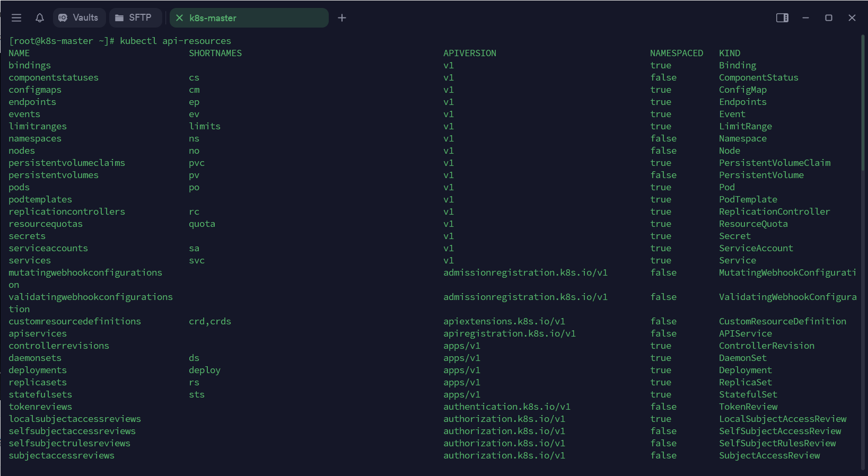The height and width of the screenshot is (476, 868).
Task: Select the k8s-master terminal tab
Action: coord(249,18)
